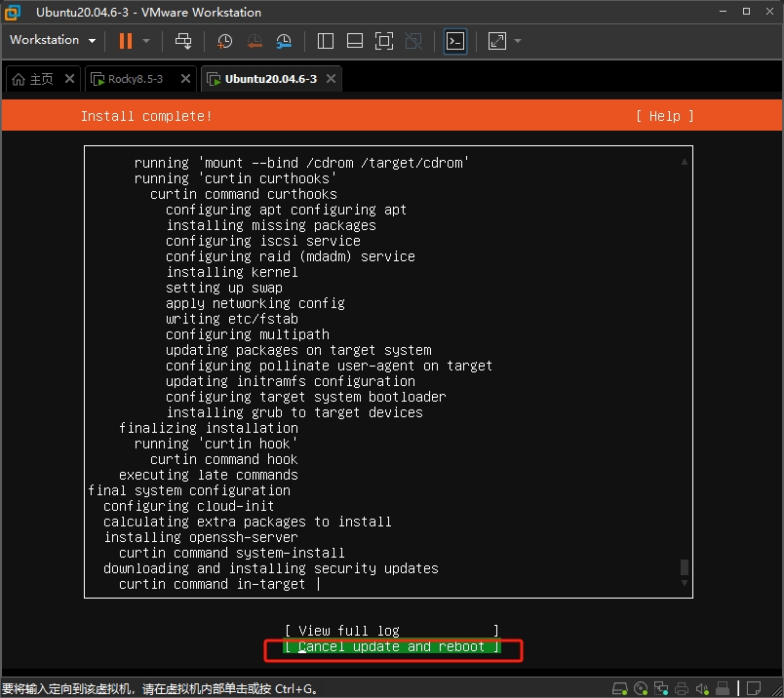Click 'apply networking config' log line

(x=255, y=303)
